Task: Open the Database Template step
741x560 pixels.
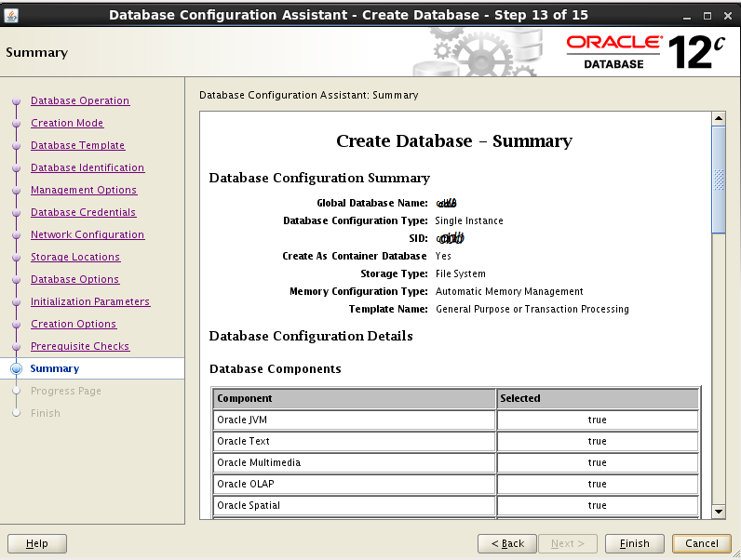Action: coord(77,145)
